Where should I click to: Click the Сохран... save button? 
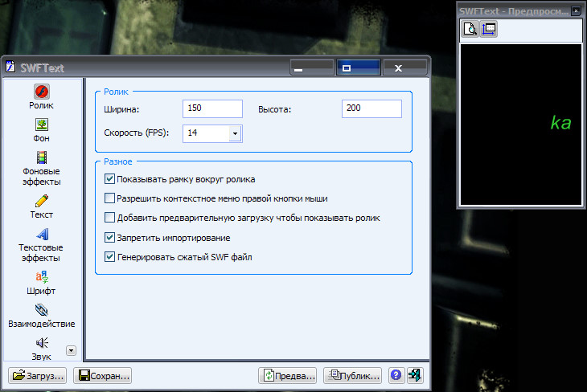click(103, 376)
